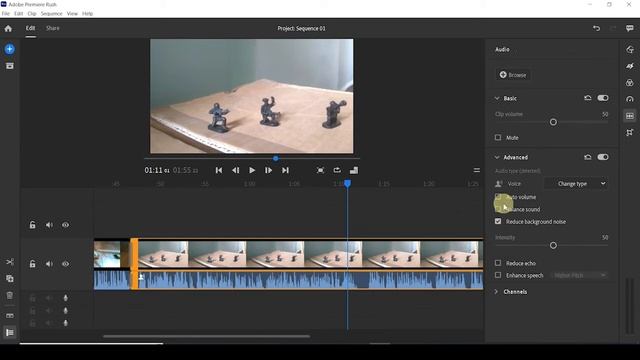Reset the Advanced audio section
The image size is (640, 360).
[x=588, y=157]
